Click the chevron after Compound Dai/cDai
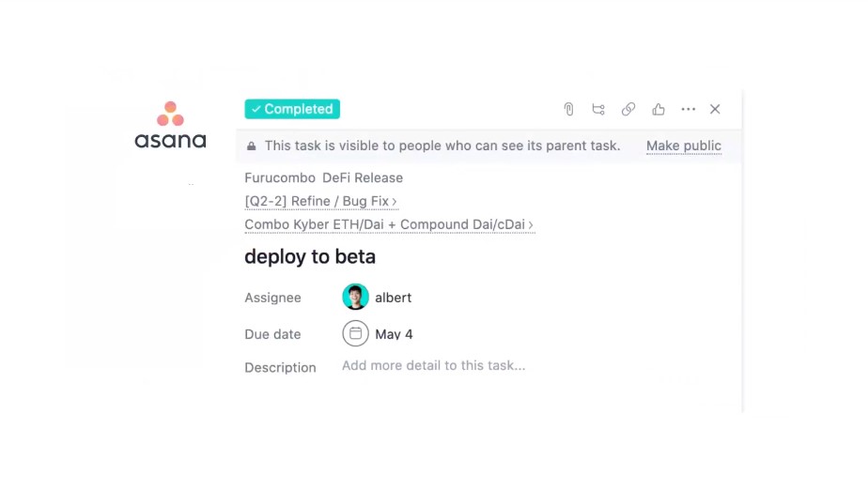Screen dimensions: 868x491 tap(531, 225)
